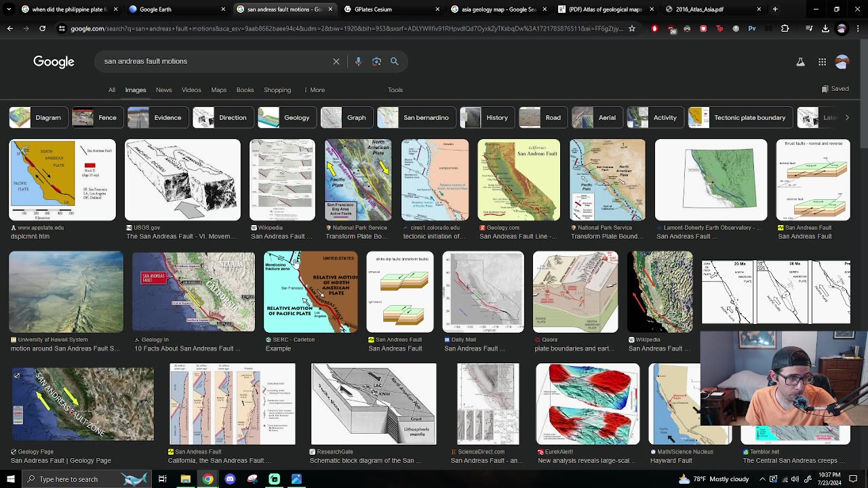
Task: Open USGS block diagram thumbnail
Action: click(182, 180)
